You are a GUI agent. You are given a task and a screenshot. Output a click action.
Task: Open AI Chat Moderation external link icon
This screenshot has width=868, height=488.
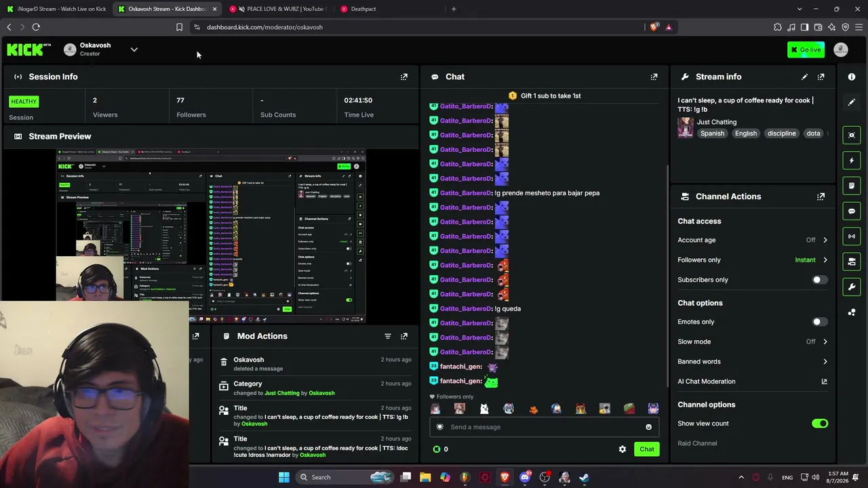[824, 382]
